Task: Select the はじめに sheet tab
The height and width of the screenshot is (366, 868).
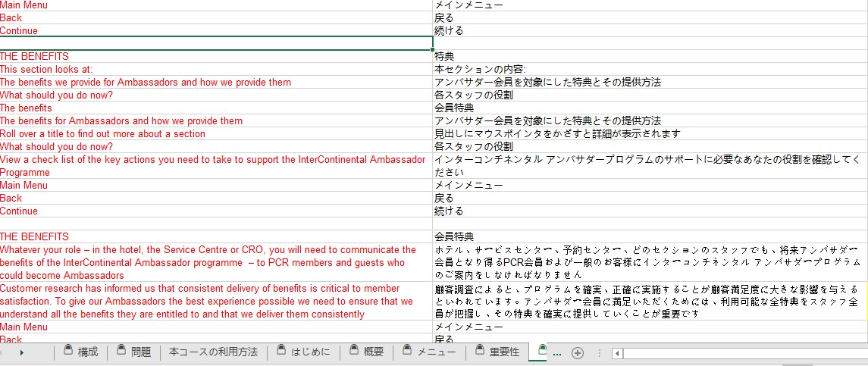Action: [x=303, y=352]
